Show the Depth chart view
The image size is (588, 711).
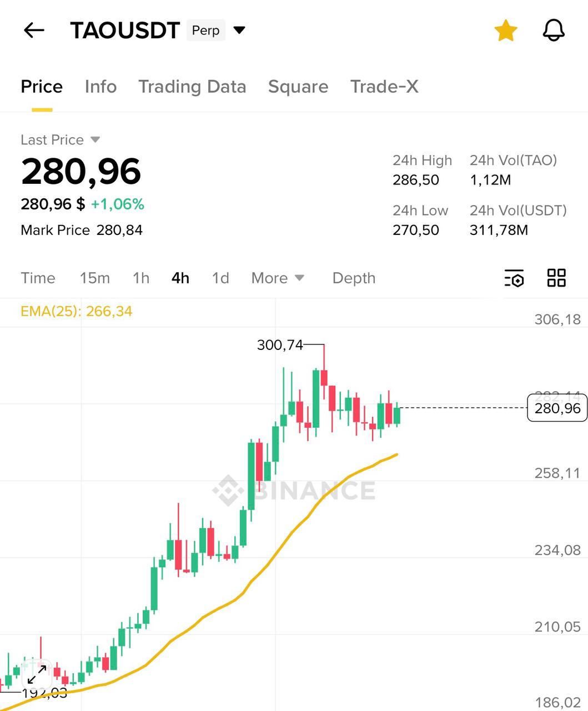point(354,278)
